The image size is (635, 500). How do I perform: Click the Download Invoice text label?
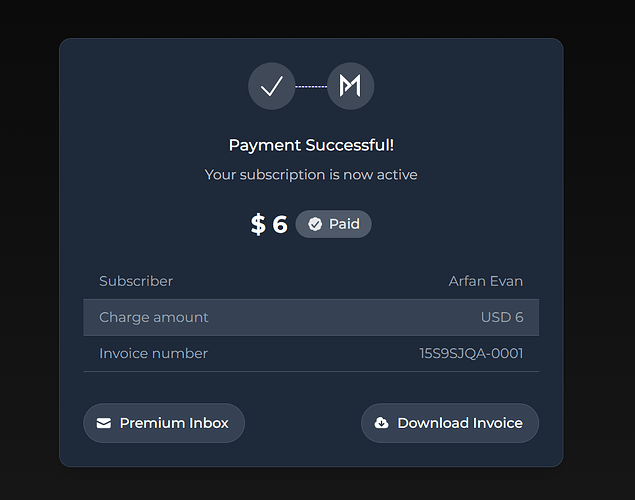pyautogui.click(x=460, y=423)
